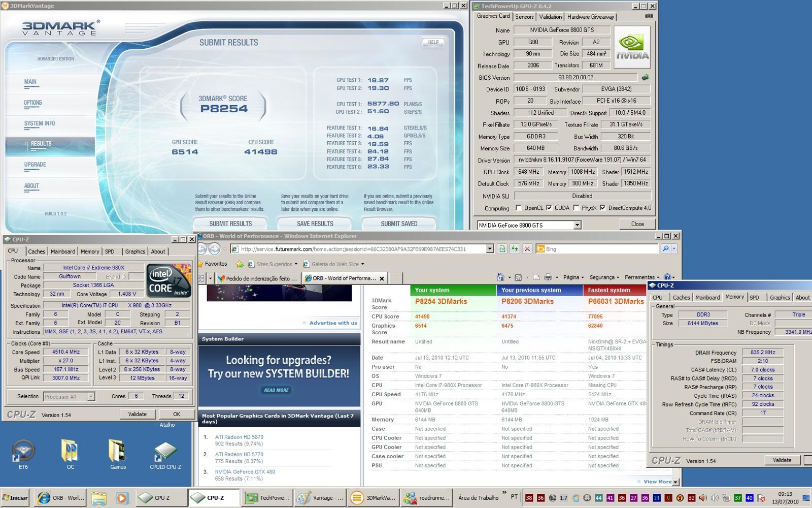
Task: Open the Hardware Giveaway tab in GPU-Z
Action: pyautogui.click(x=590, y=17)
